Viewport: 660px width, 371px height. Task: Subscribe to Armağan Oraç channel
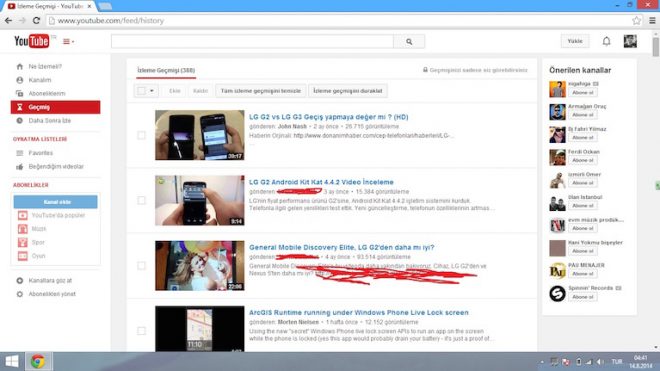pyautogui.click(x=583, y=115)
